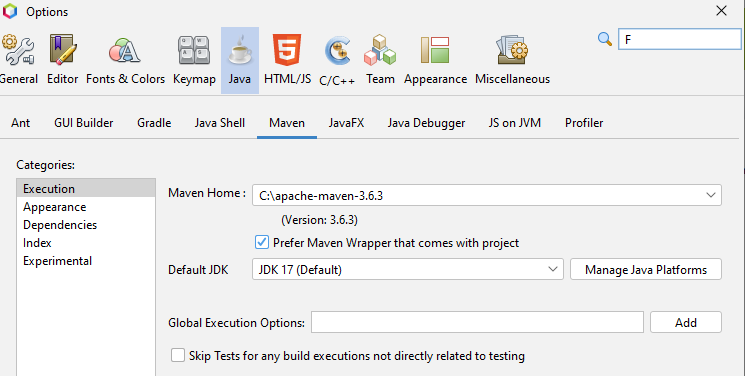745x376 pixels.
Task: Click the Global Execution Options field
Action: tap(477, 322)
